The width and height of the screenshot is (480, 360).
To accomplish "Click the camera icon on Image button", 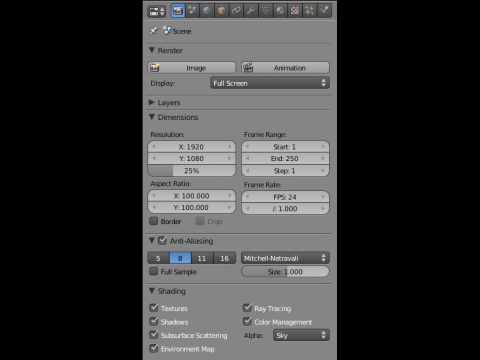I will pyautogui.click(x=155, y=68).
